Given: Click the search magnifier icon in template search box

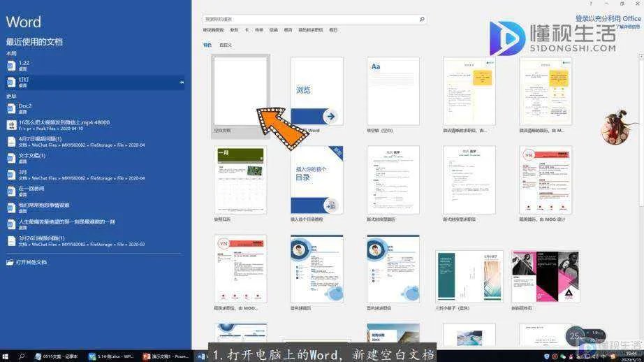Looking at the screenshot, I should point(423,20).
